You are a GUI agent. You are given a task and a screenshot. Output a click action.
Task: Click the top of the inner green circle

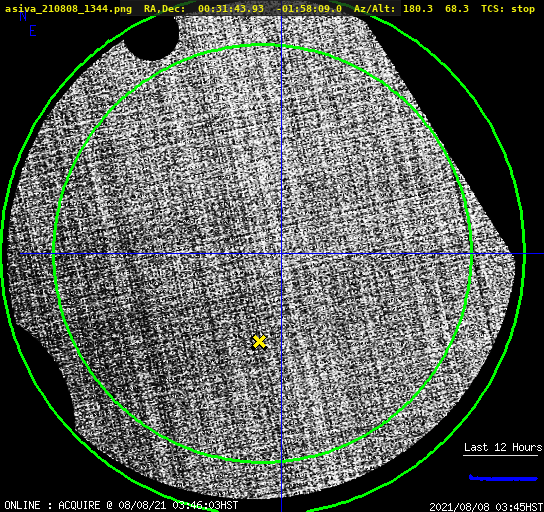(263, 45)
